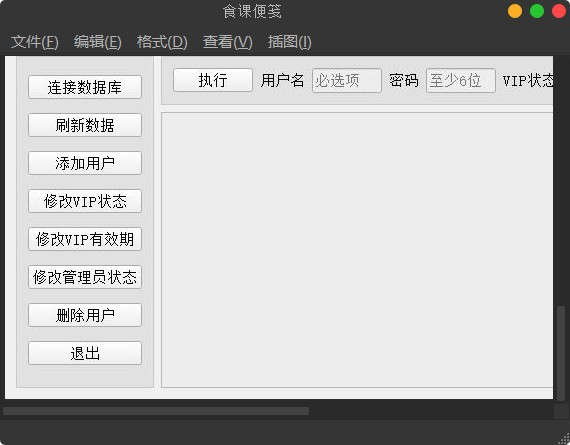Click the yellow minimize window button
The height and width of the screenshot is (445, 570).
[x=515, y=11]
